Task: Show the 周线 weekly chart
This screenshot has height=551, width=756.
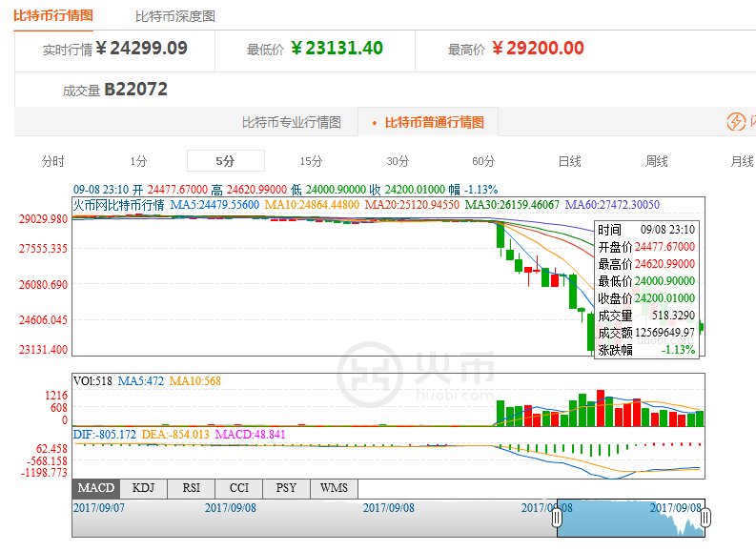Action: tap(656, 161)
